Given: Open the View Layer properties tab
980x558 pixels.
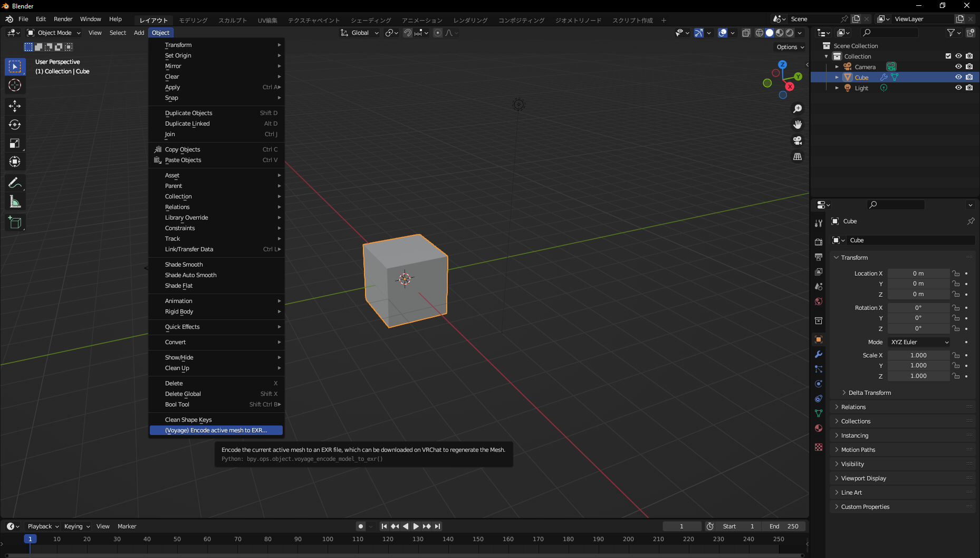Looking at the screenshot, I should click(819, 272).
